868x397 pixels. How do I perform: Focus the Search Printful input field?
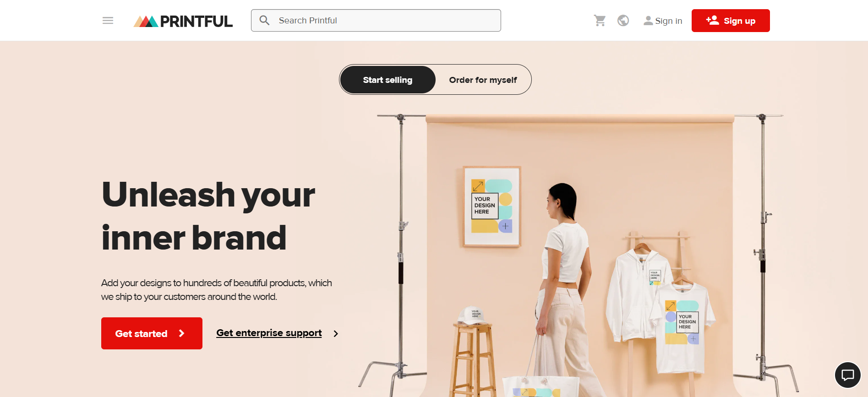[376, 21]
